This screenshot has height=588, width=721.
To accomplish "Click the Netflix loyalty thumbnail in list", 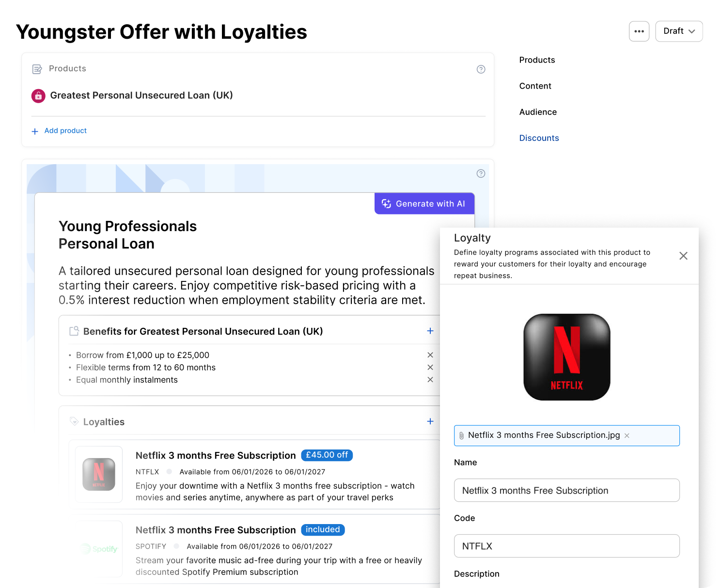I will [x=99, y=474].
